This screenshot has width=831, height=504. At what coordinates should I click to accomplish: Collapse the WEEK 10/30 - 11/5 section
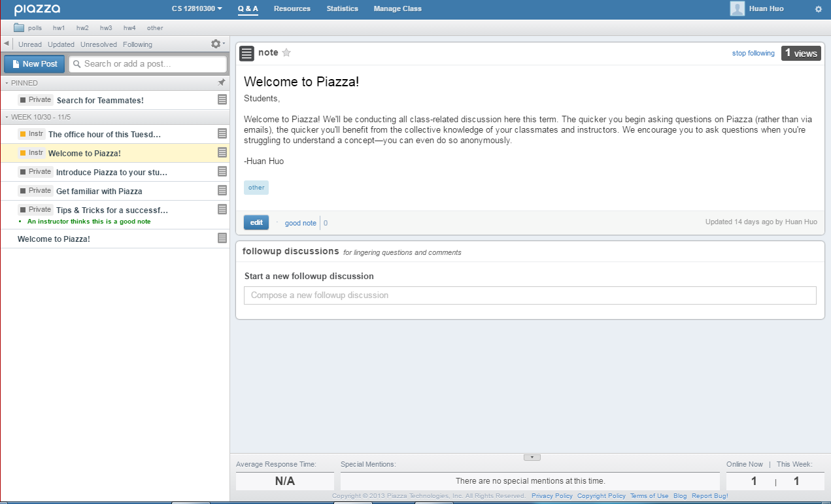[37, 117]
